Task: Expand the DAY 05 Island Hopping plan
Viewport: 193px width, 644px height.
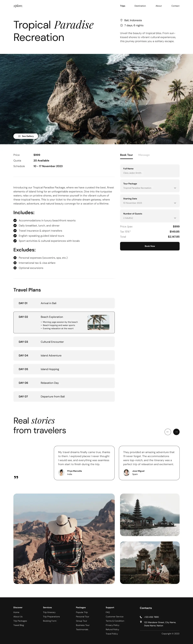Action: click(64, 369)
